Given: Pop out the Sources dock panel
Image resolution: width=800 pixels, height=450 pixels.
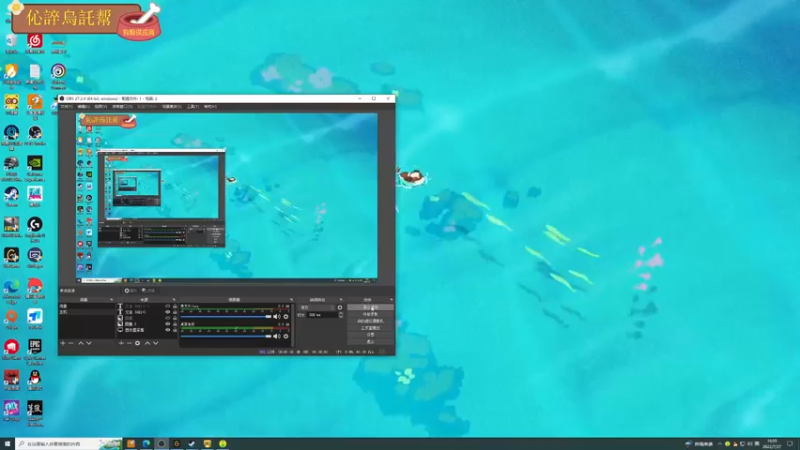Looking at the screenshot, I should (x=174, y=299).
